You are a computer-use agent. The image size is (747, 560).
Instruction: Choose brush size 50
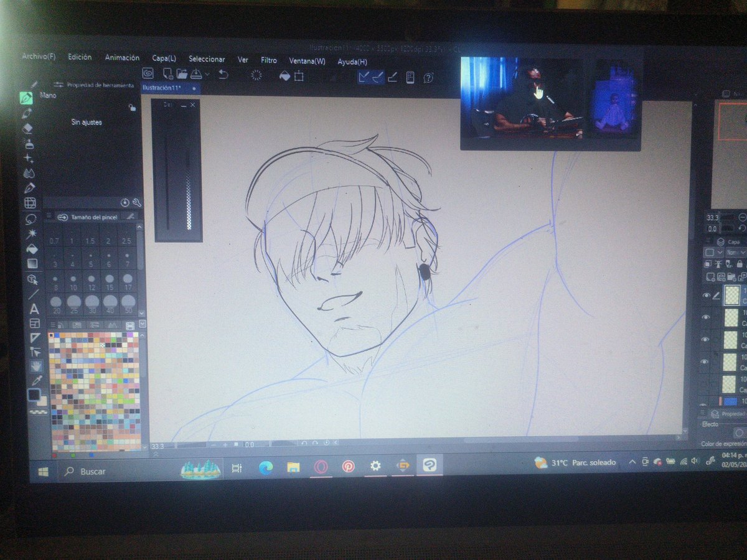click(128, 305)
